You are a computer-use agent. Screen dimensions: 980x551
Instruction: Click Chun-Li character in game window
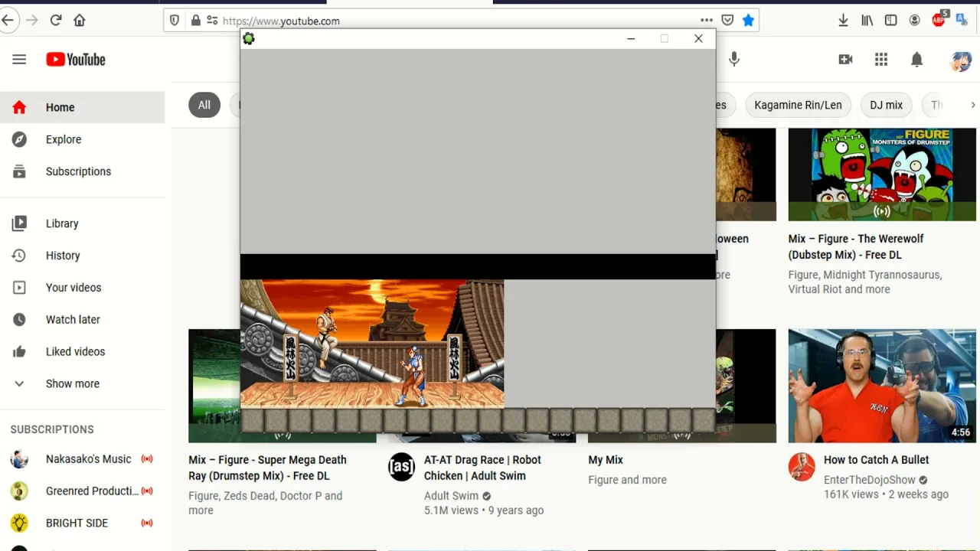412,375
